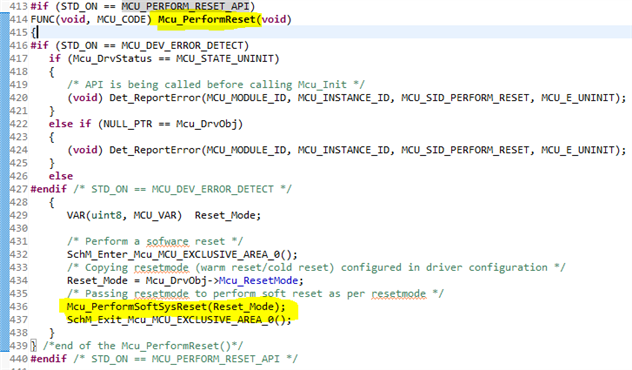The width and height of the screenshot is (632, 370).
Task: Click MCU_STATE_UNINIT on line 417
Action: click(x=225, y=58)
